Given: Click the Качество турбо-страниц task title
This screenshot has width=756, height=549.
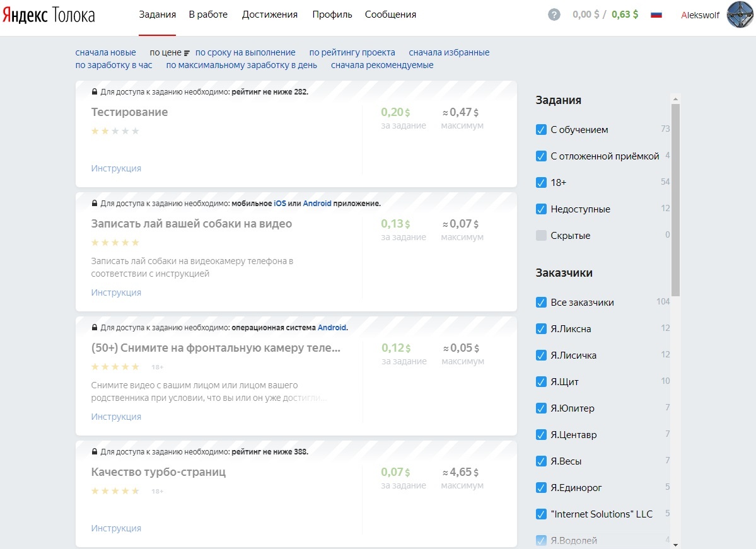Looking at the screenshot, I should point(158,472).
